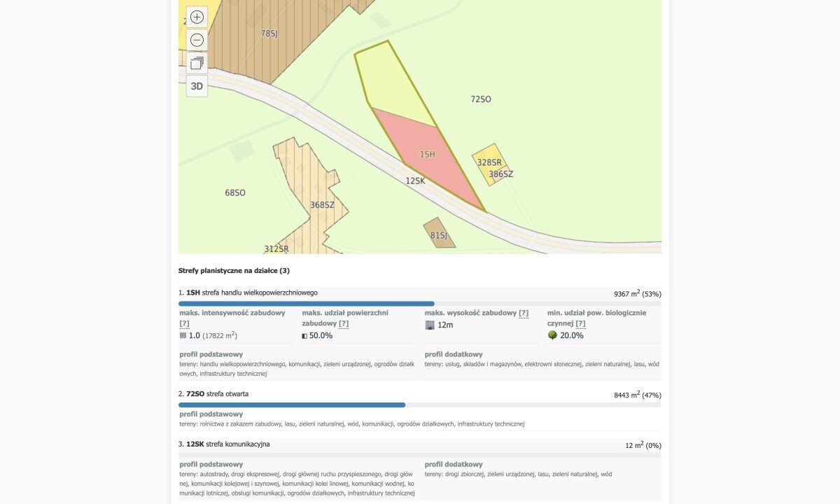The width and height of the screenshot is (840, 504).
Task: Select the 72SO strefa otwarta row
Action: 420,394
